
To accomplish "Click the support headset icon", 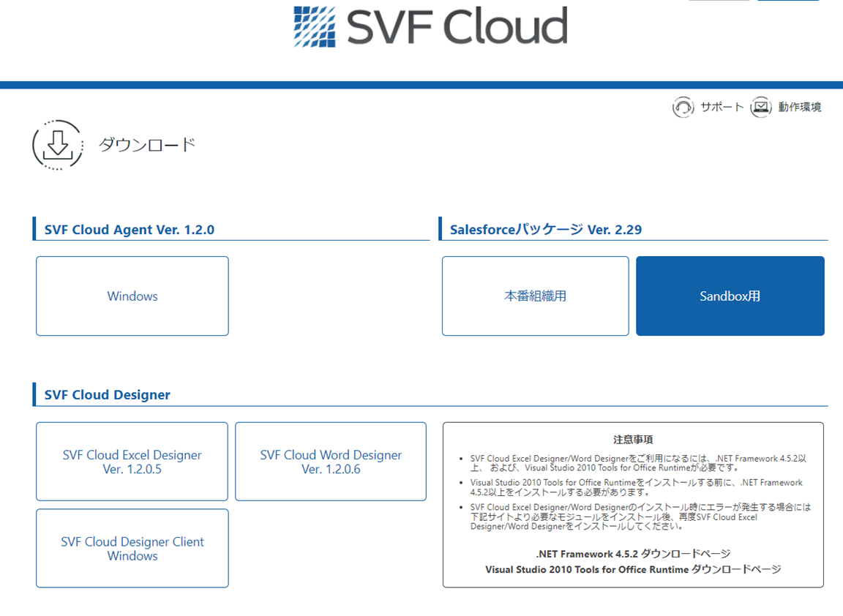I will [x=683, y=107].
